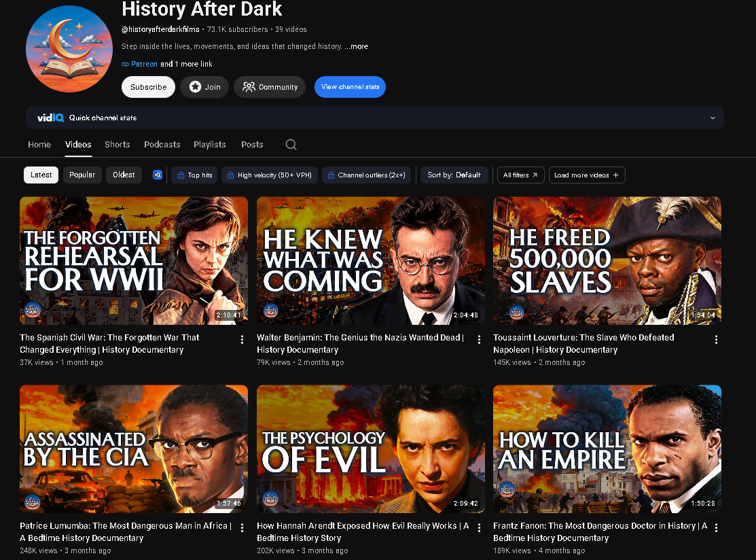Click the Spanish Civil War video title

point(109,343)
